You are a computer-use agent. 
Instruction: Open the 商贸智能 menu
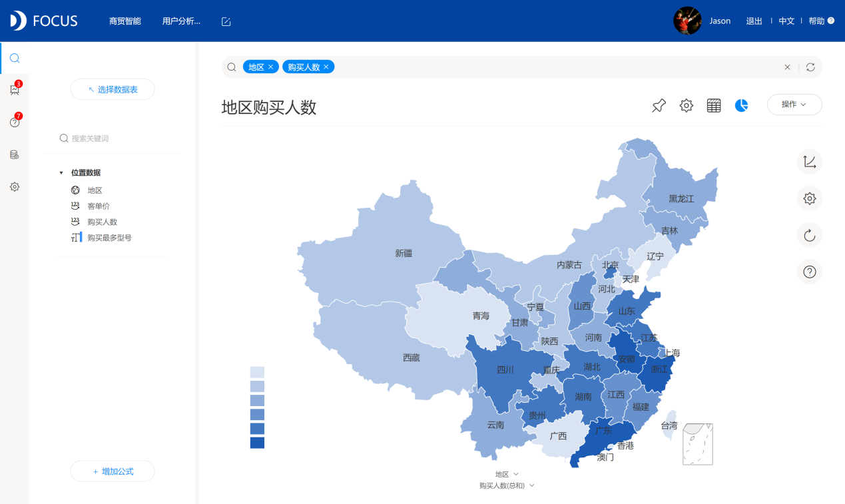click(x=125, y=21)
